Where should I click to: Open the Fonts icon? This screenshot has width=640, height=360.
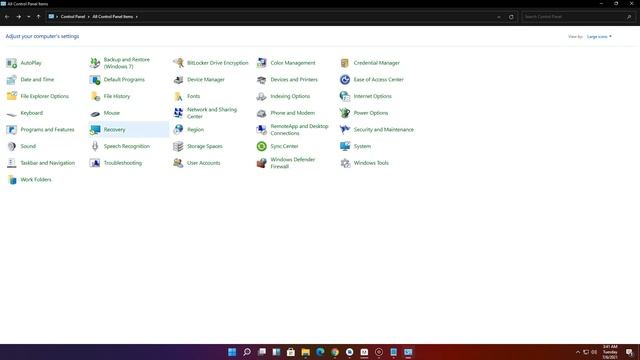pyautogui.click(x=178, y=96)
